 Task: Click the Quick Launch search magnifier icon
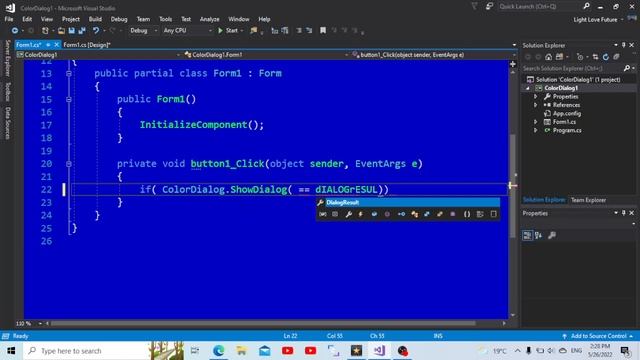click(x=587, y=6)
